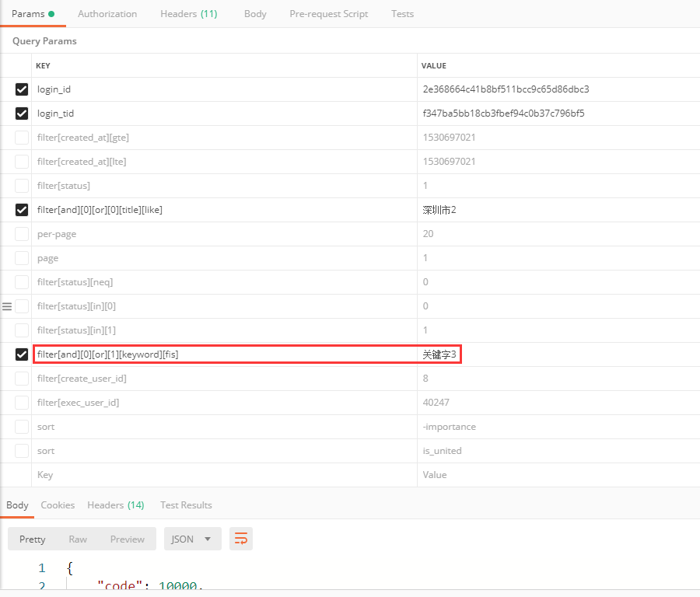Uncheck the login_id parameter checkbox
The image size is (700, 597).
pyautogui.click(x=22, y=89)
